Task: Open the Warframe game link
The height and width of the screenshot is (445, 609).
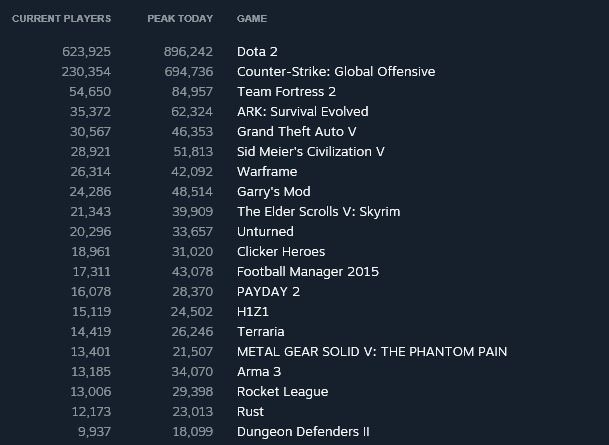Action: coord(267,172)
